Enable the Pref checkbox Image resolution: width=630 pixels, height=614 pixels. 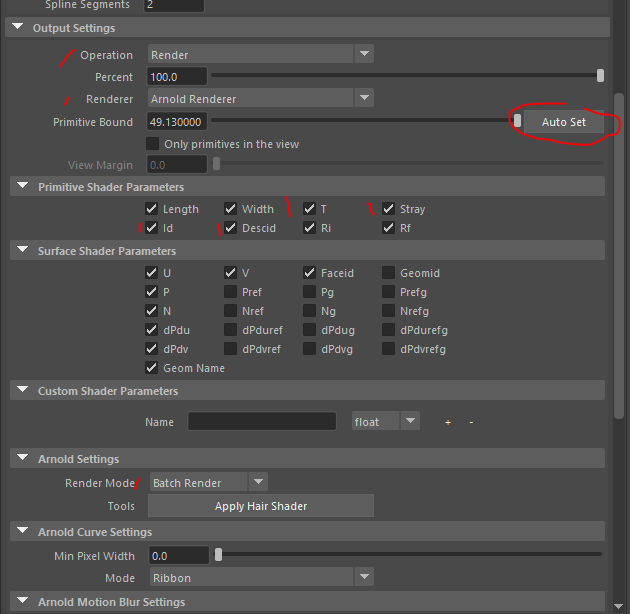pos(230,292)
